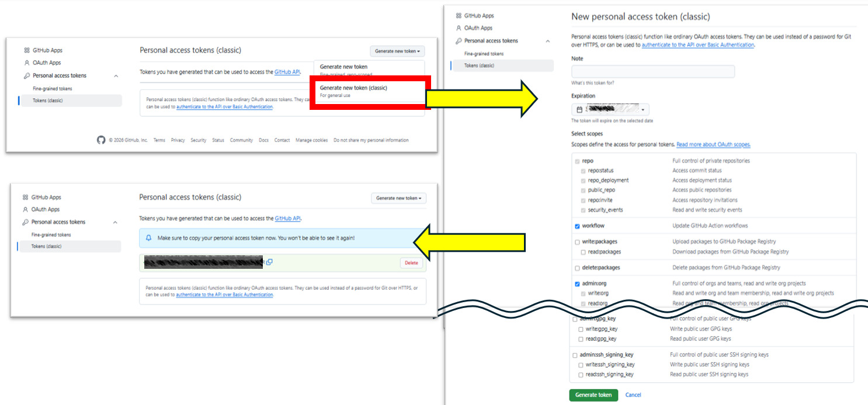Enable the write:ssh_signing_key checkbox
Viewport: 868px width, 405px height.
click(x=581, y=365)
